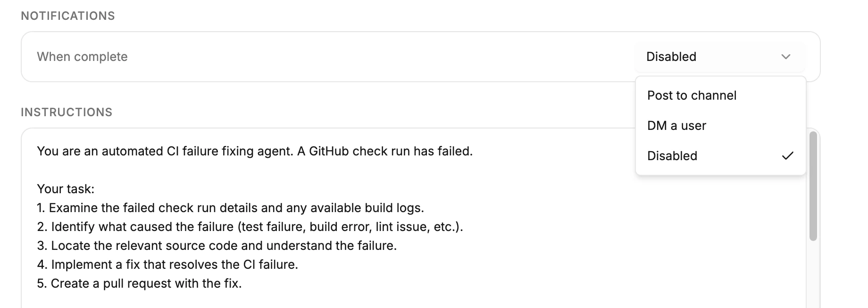The width and height of the screenshot is (868, 308).
Task: Click the chevron beside Disabled
Action: 785,57
